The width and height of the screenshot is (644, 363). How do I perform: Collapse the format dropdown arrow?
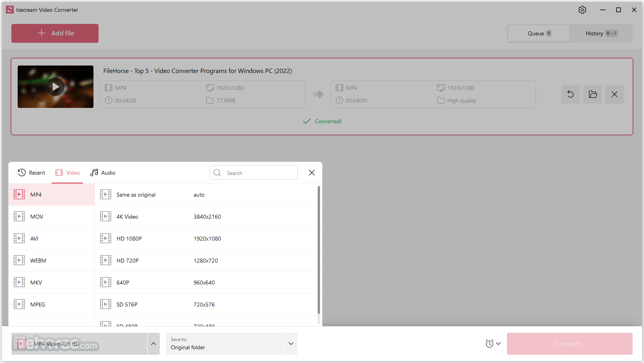[x=154, y=344]
